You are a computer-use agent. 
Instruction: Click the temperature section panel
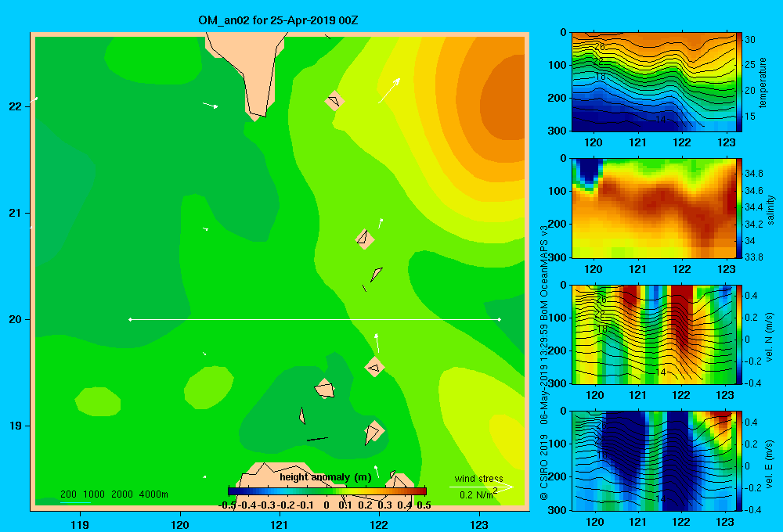pyautogui.click(x=654, y=82)
